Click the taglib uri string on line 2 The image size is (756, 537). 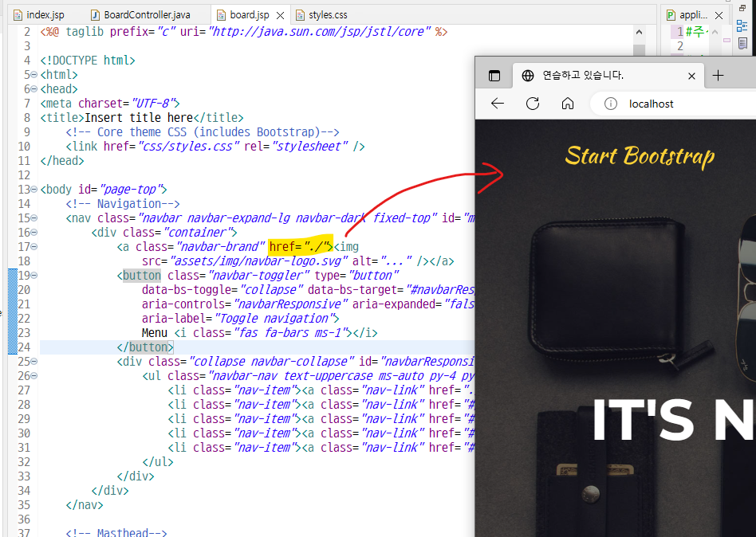[x=319, y=32]
